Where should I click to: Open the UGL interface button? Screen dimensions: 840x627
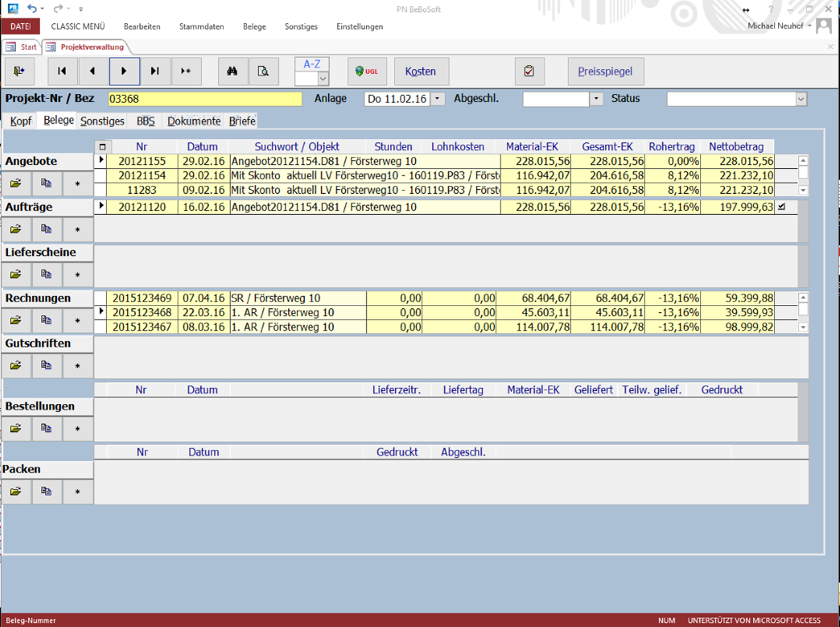pyautogui.click(x=367, y=71)
